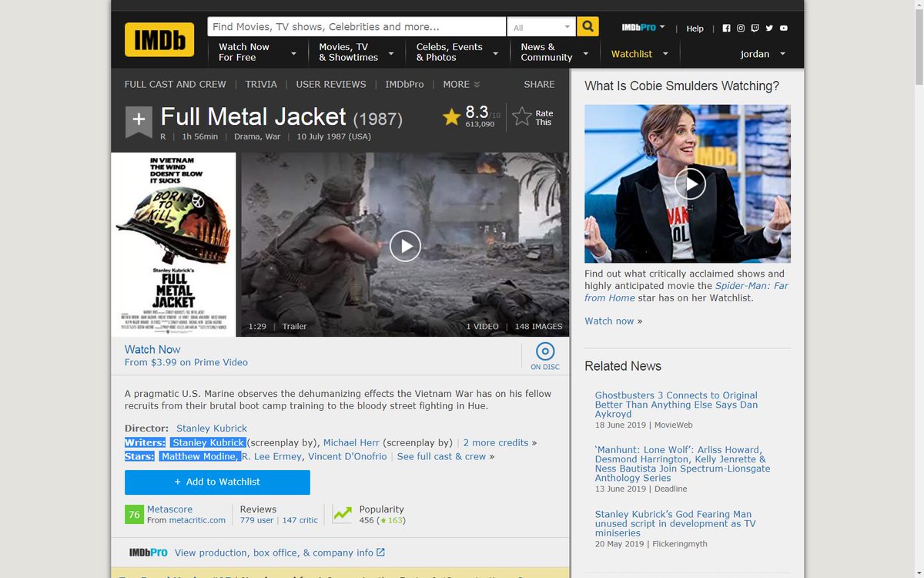Open IMDb's YouTube icon
924x578 pixels.
click(x=784, y=29)
